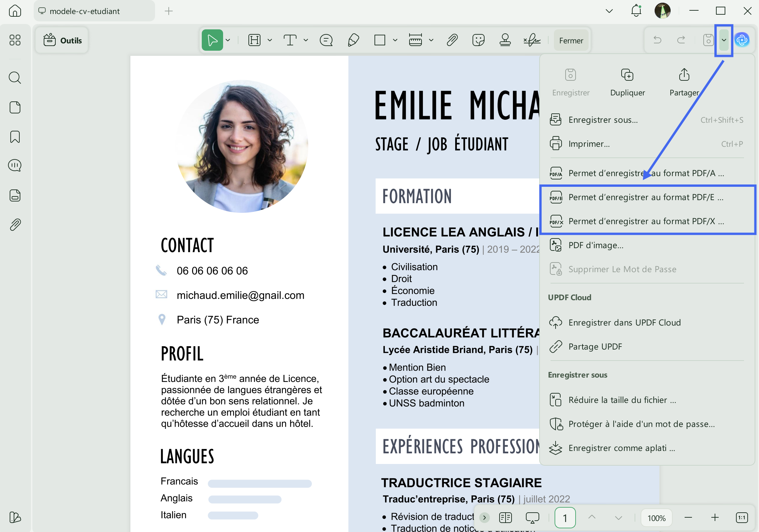The image size is (759, 532).
Task: Select the pencil drawing tool
Action: 353,40
